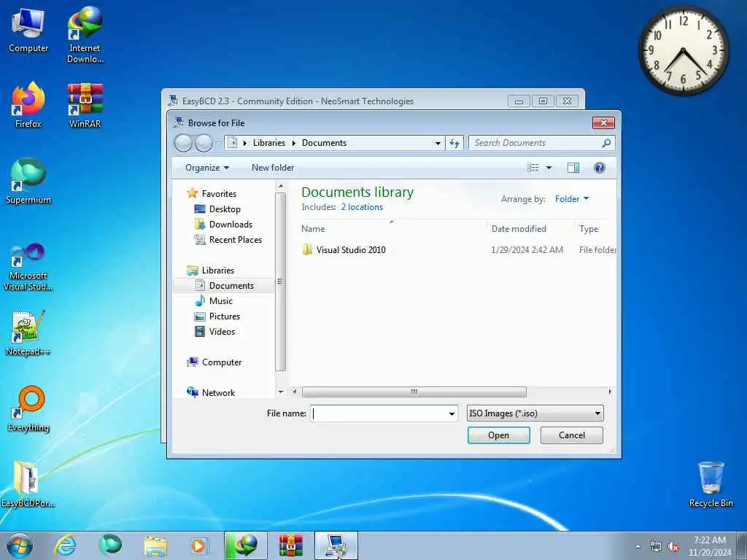Click the Forward navigation arrow

(204, 143)
